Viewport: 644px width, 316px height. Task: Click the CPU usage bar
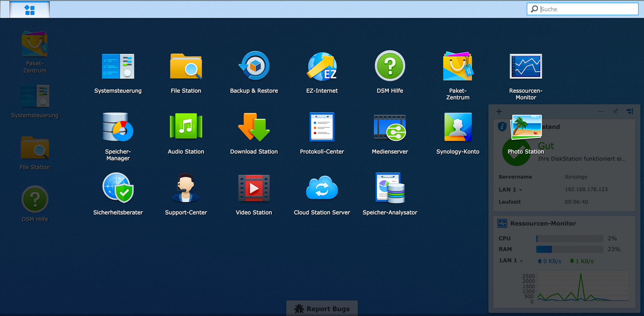coord(570,238)
